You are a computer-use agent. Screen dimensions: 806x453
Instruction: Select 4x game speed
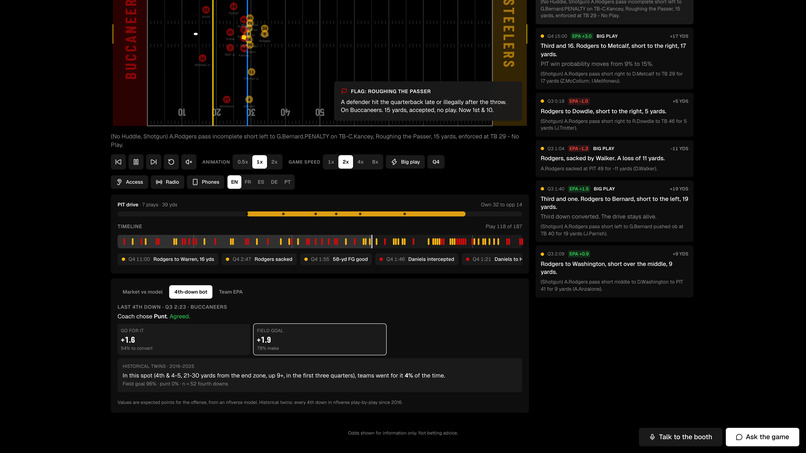pos(360,162)
